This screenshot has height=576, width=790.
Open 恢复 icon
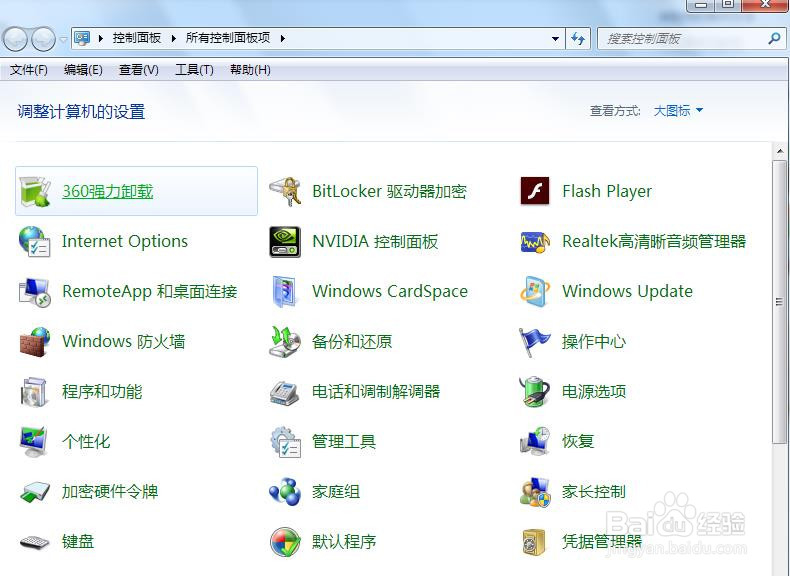pos(535,441)
